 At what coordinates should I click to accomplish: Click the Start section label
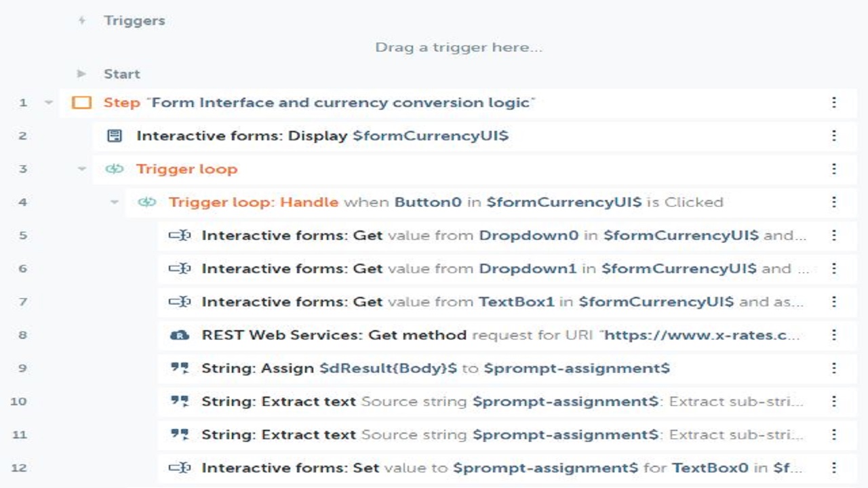coord(121,74)
